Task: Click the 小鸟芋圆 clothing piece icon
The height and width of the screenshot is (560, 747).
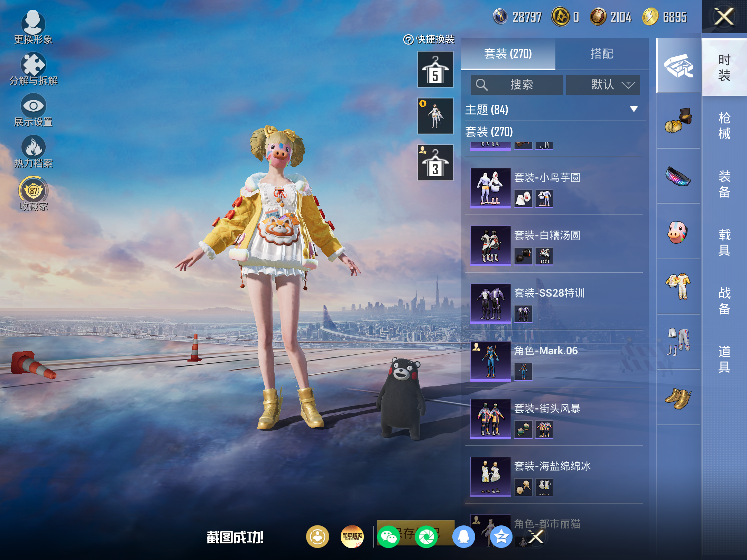Action: [544, 198]
